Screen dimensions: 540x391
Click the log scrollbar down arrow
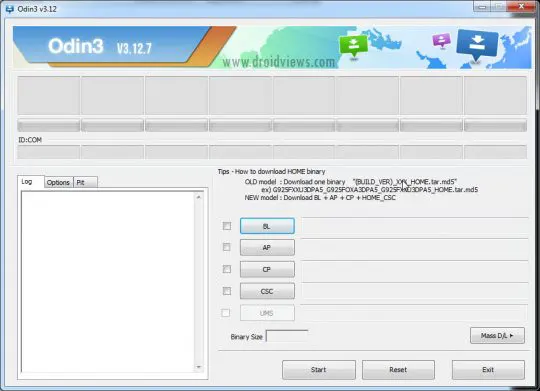click(199, 367)
